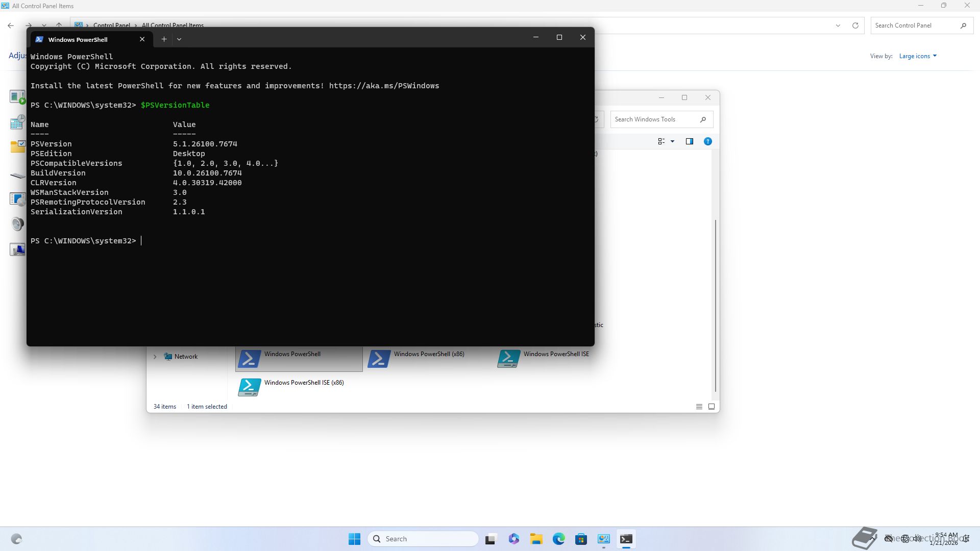Expand the Network tree node
Viewport: 980px width, 551px height.
(x=155, y=357)
